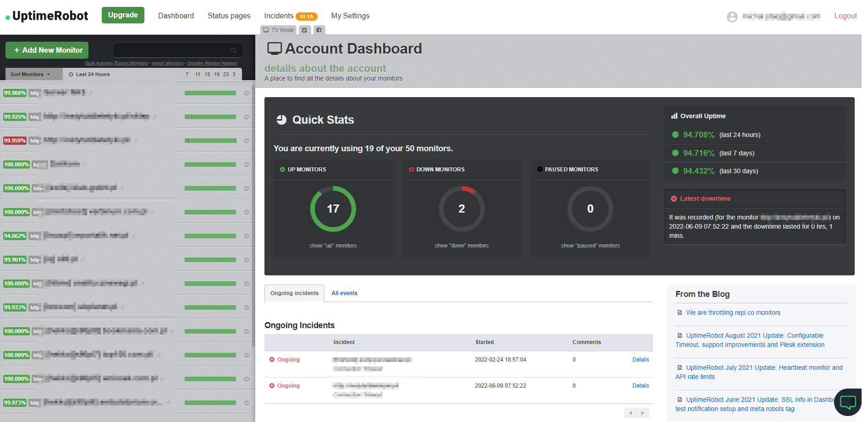
Task: Click the search magnifier icon in monitor search
Action: pos(233,50)
